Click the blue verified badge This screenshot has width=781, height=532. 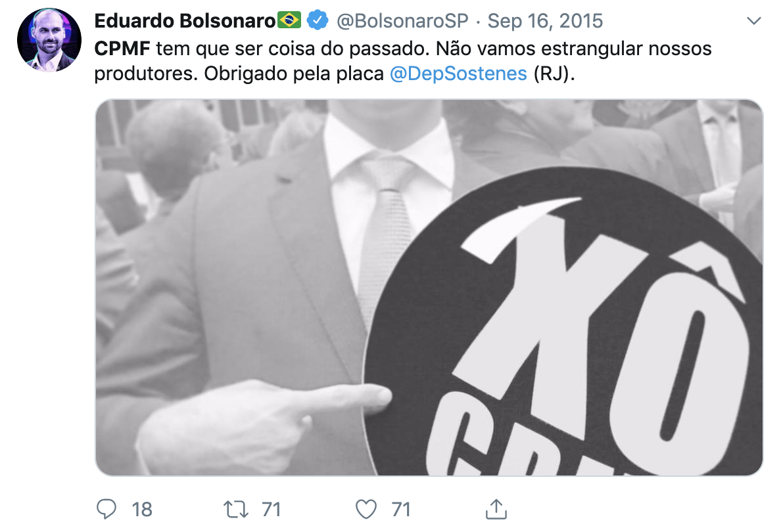(318, 20)
